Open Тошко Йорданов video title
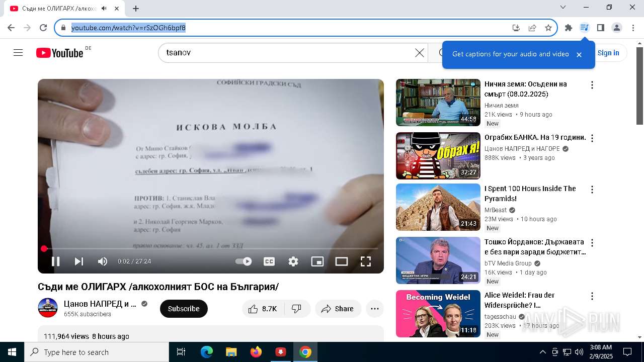 535,247
